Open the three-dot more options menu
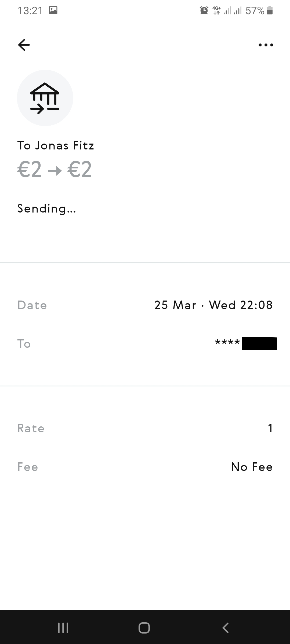This screenshot has width=290, height=644. pyautogui.click(x=266, y=45)
